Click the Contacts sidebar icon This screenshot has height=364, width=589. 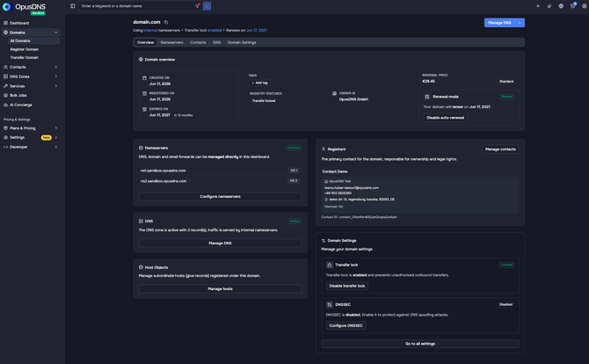tap(5, 67)
